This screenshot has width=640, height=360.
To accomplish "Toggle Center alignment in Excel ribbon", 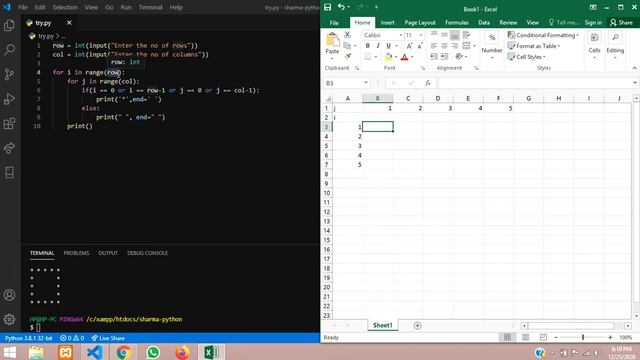I will 444,46.
